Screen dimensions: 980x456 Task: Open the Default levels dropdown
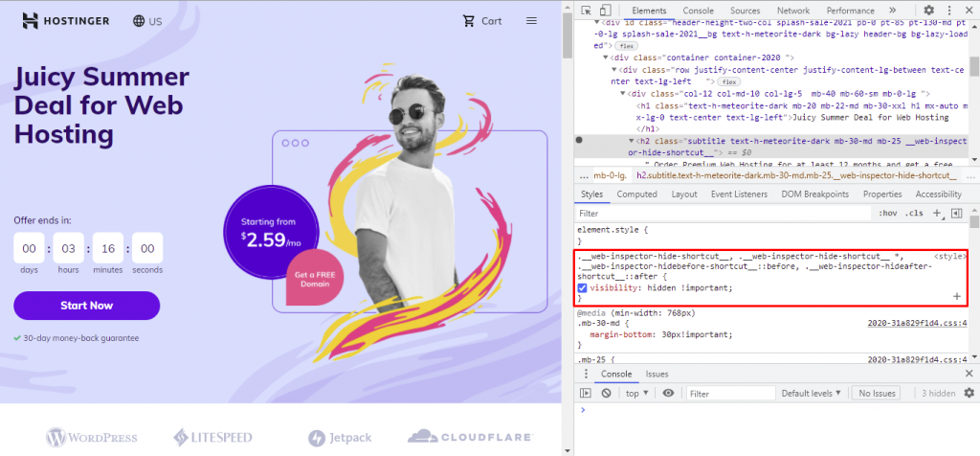pyautogui.click(x=812, y=394)
